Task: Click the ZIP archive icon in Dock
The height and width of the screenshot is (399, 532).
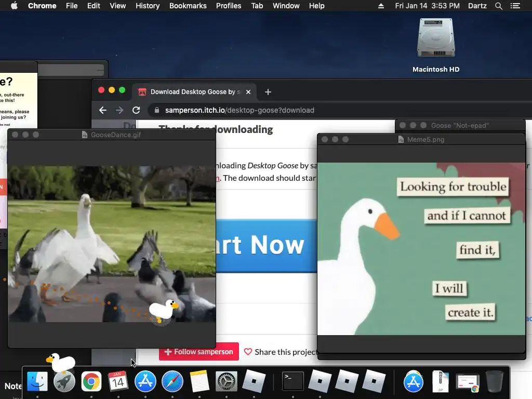Action: (x=441, y=381)
